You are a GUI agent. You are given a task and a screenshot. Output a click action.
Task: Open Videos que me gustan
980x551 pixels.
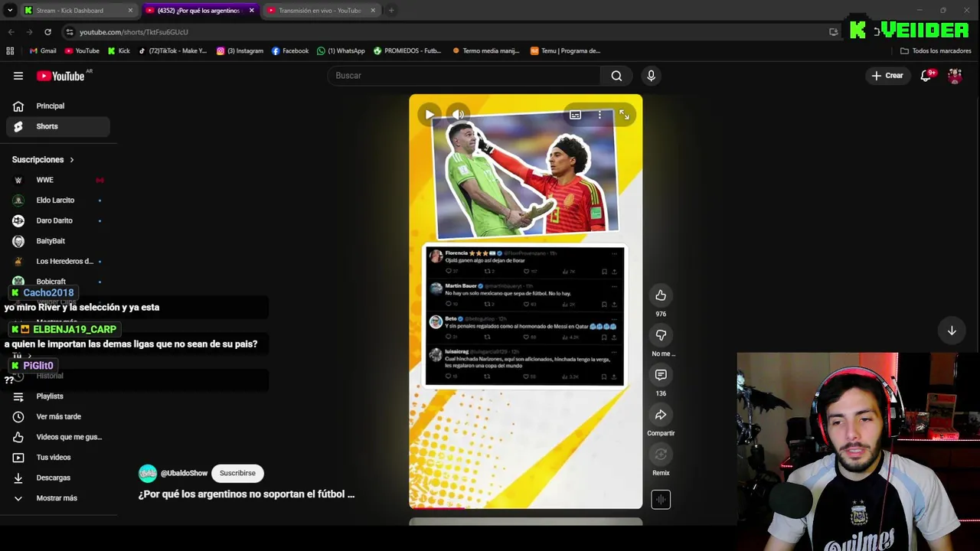58,437
